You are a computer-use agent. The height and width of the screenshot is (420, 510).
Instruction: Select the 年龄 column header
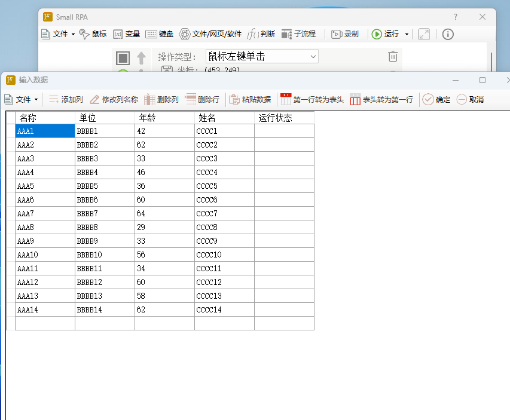[164, 118]
